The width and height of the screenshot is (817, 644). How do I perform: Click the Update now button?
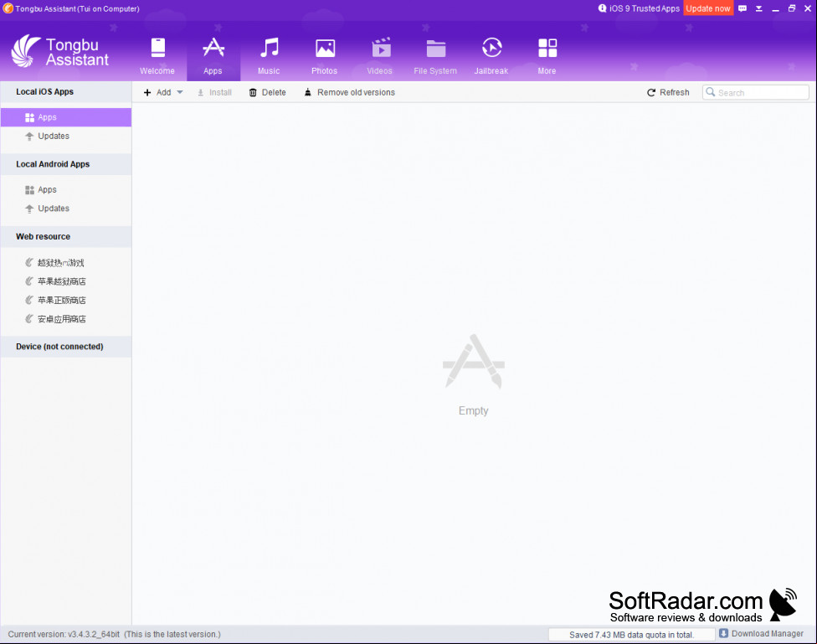[x=708, y=8]
